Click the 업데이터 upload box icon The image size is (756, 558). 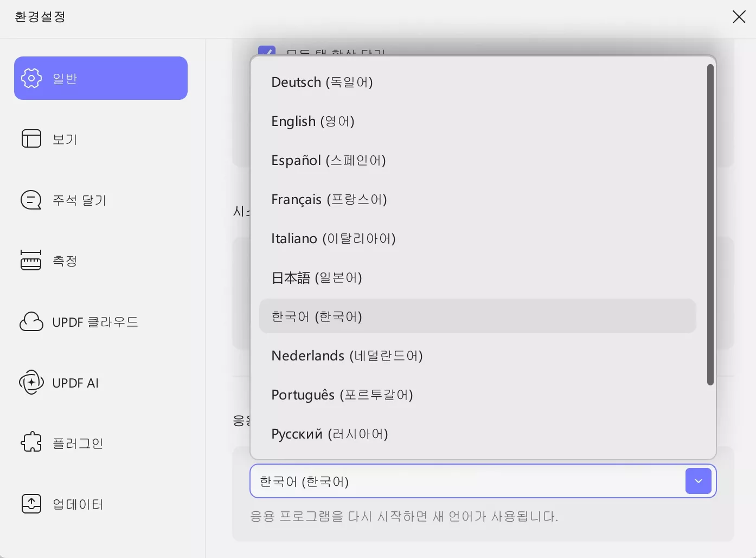pos(31,504)
